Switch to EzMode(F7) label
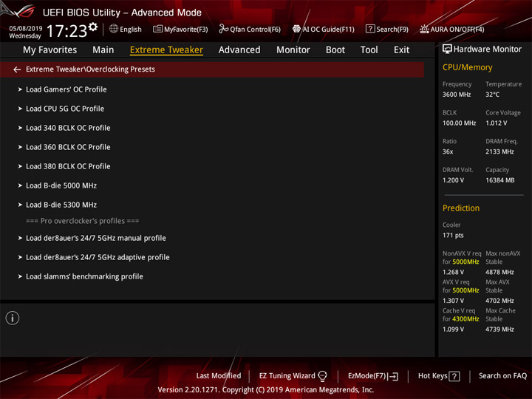 point(367,376)
